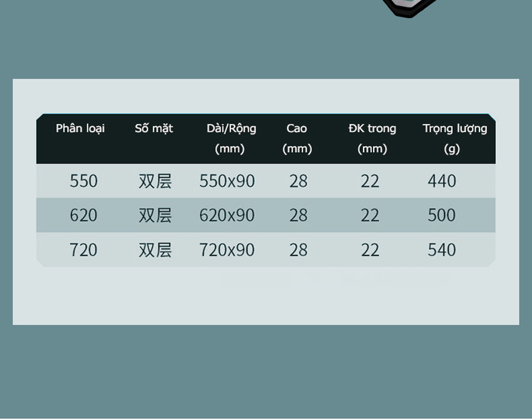The image size is (532, 420).
Task: Click the 620 cell under Phân loại
Action: coord(83,215)
